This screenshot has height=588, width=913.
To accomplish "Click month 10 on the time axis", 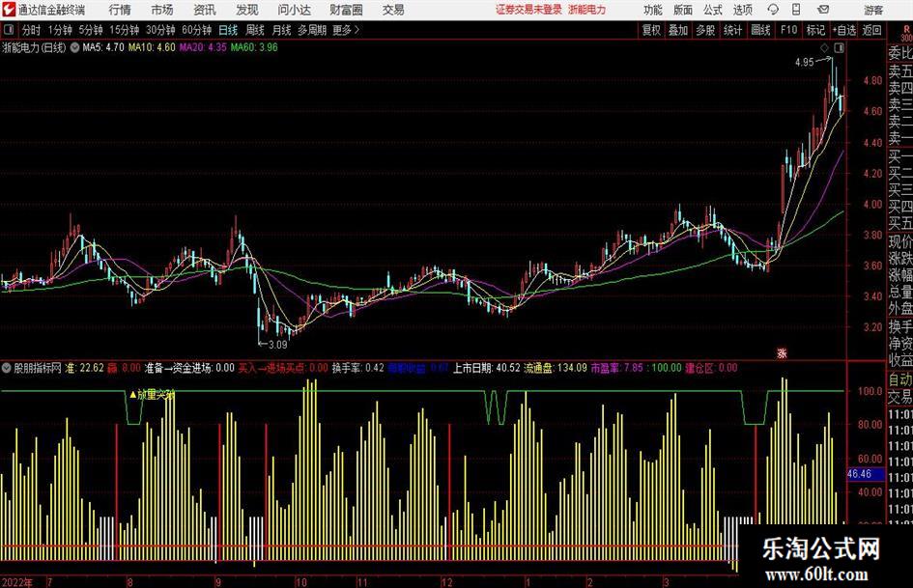I will (300, 582).
